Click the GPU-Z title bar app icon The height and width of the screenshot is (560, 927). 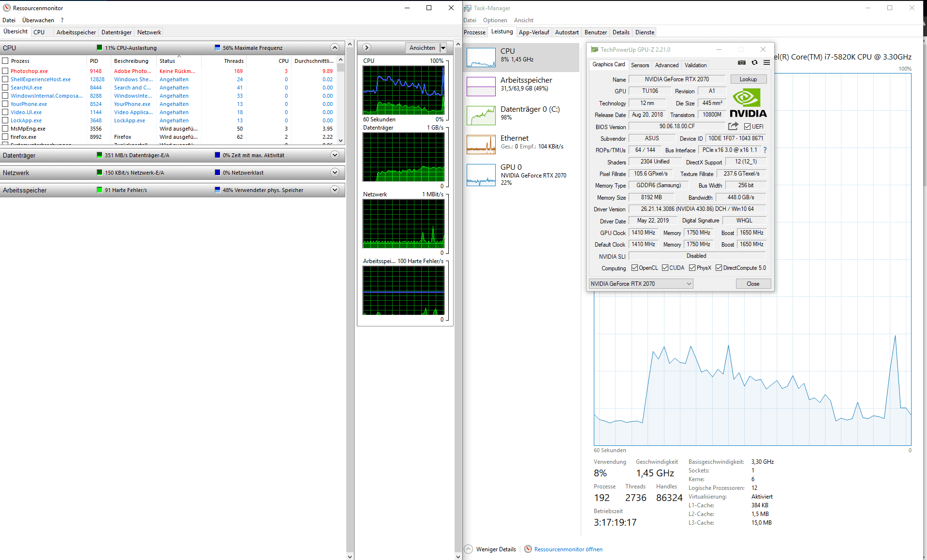click(594, 49)
